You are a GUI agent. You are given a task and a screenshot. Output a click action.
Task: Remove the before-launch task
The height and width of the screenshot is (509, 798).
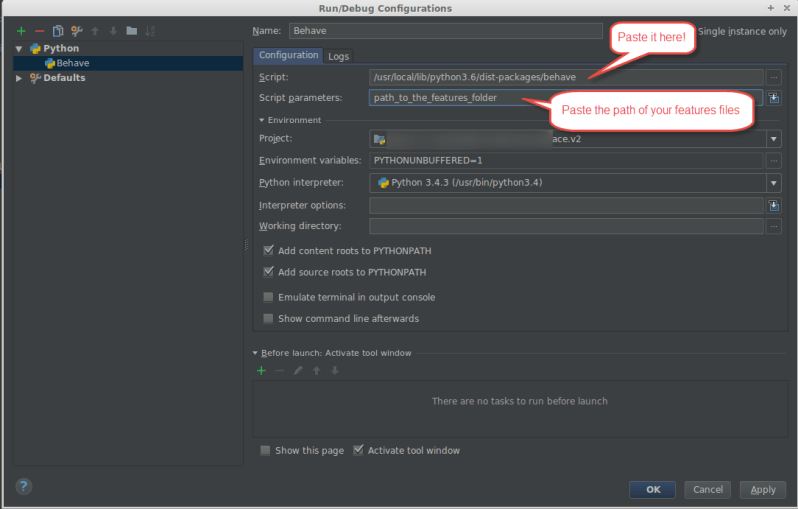[279, 371]
